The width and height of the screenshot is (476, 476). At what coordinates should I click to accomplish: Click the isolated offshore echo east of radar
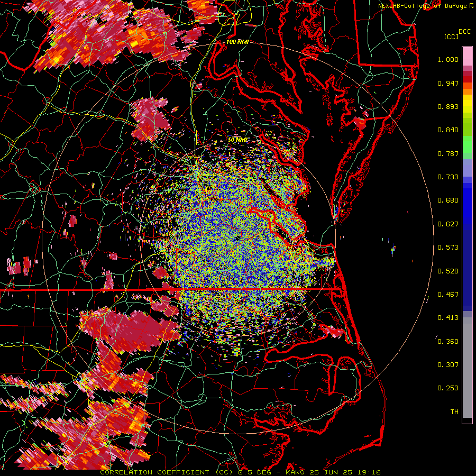(393, 250)
